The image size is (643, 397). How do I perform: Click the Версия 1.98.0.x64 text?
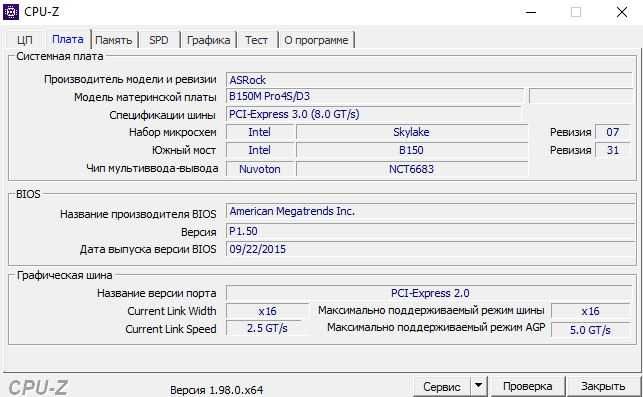(x=217, y=390)
